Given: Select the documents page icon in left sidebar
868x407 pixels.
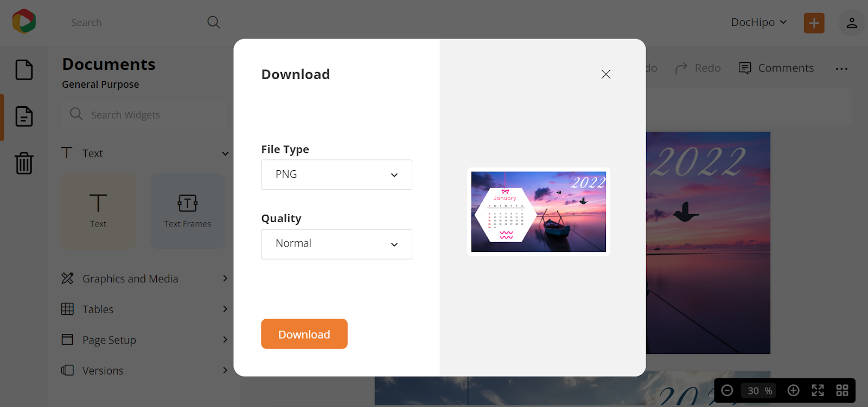Looking at the screenshot, I should 24,117.
